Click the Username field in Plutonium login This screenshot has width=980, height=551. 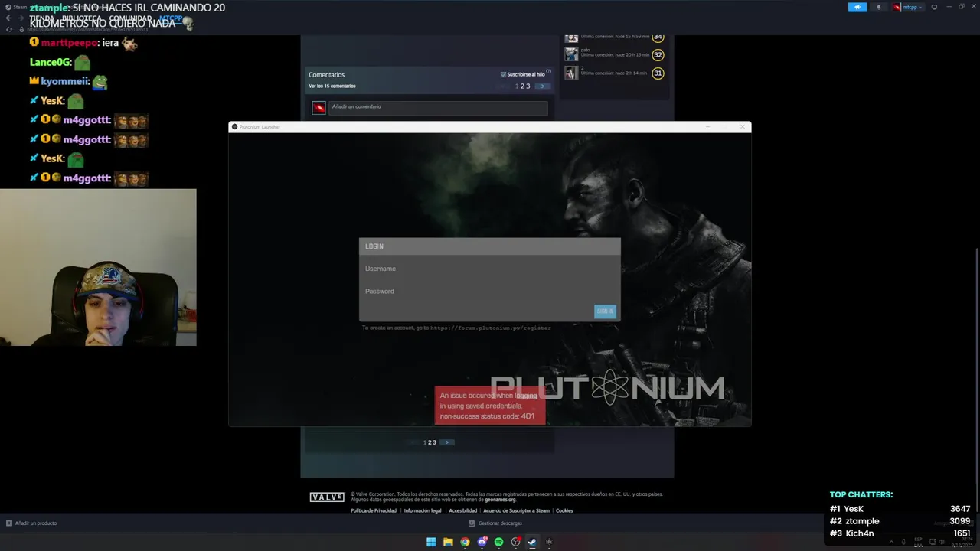[x=489, y=269]
